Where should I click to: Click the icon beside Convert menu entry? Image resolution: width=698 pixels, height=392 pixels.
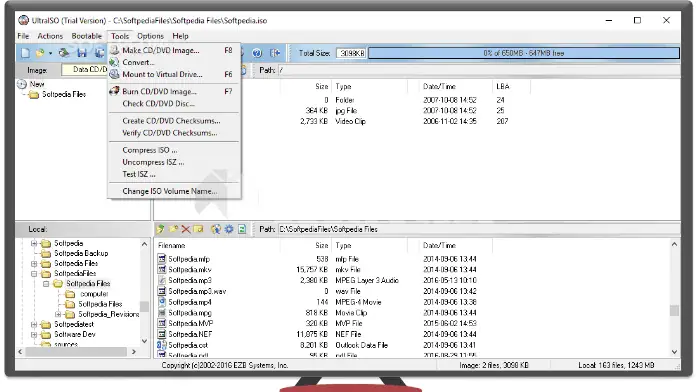(114, 62)
